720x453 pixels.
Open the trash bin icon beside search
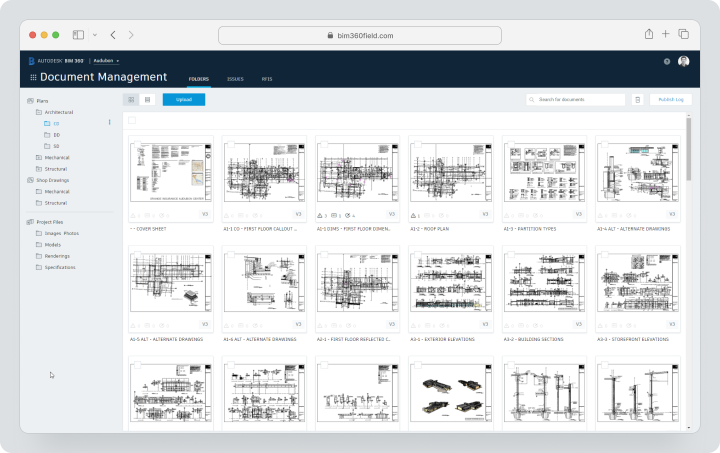click(637, 100)
